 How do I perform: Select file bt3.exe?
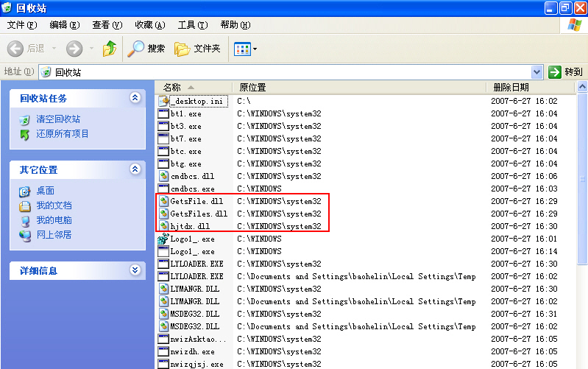[186, 126]
